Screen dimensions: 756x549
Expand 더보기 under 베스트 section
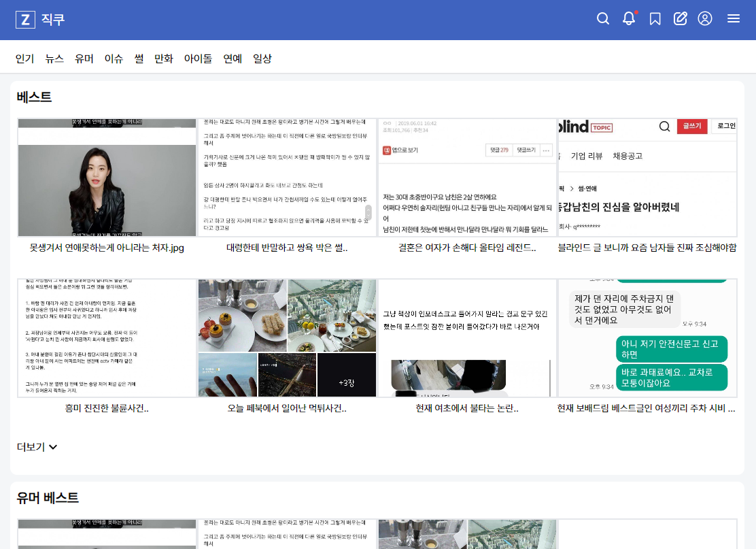pyautogui.click(x=37, y=447)
